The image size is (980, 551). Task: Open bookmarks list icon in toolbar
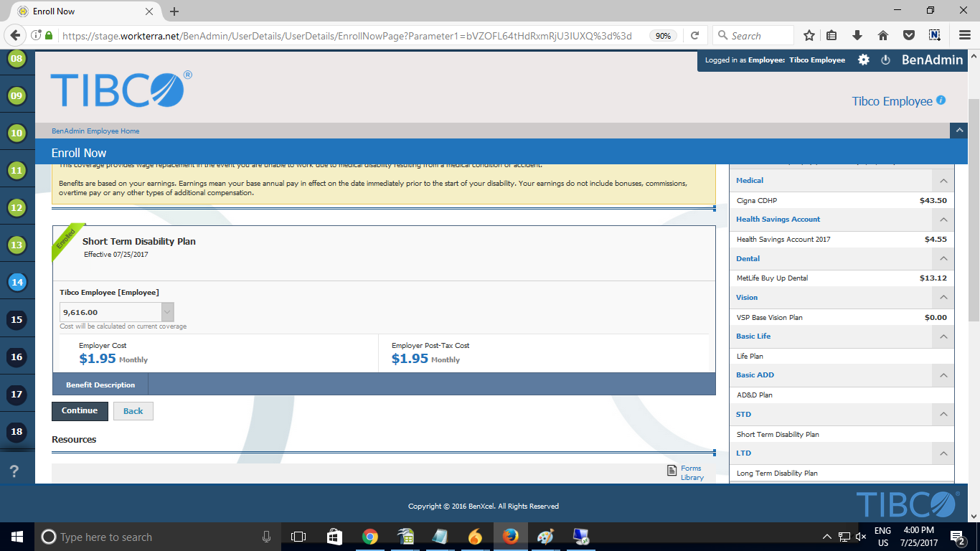[x=832, y=35]
